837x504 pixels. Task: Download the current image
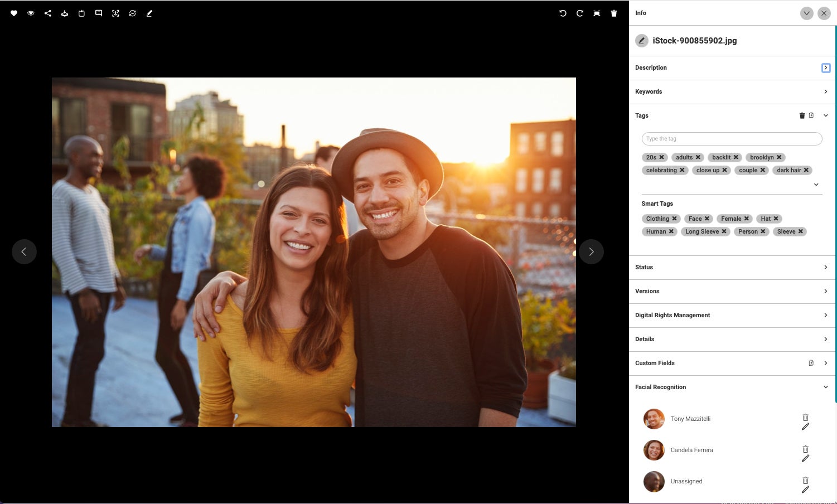coord(65,13)
